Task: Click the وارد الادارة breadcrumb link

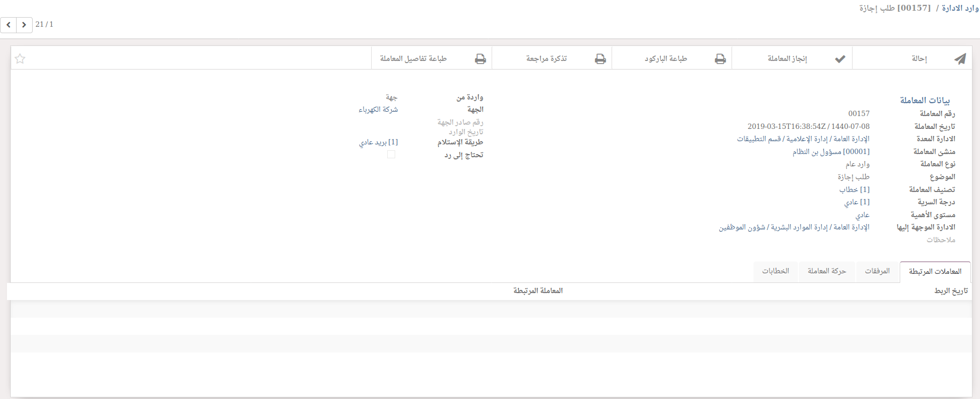Action: point(960,8)
